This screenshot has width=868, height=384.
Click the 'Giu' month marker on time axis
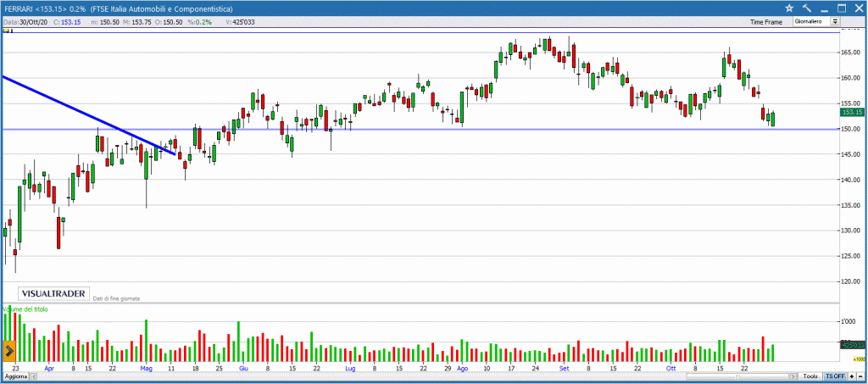(243, 368)
